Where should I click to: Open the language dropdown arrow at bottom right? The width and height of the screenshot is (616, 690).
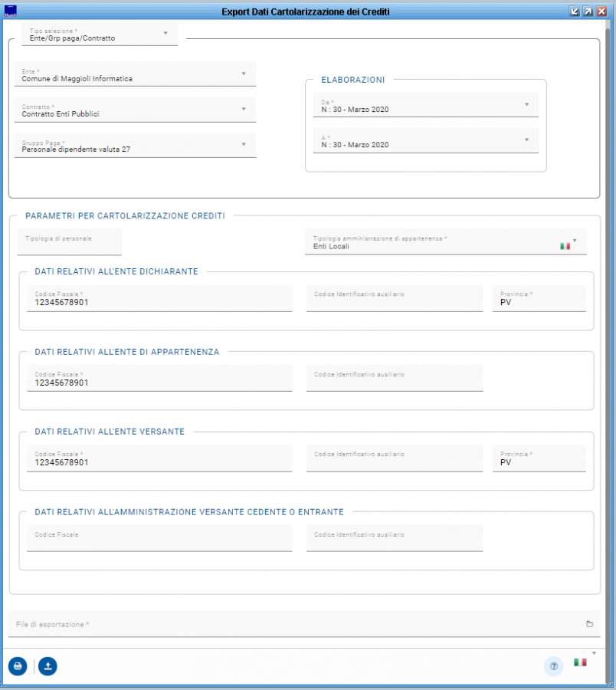coord(594,653)
